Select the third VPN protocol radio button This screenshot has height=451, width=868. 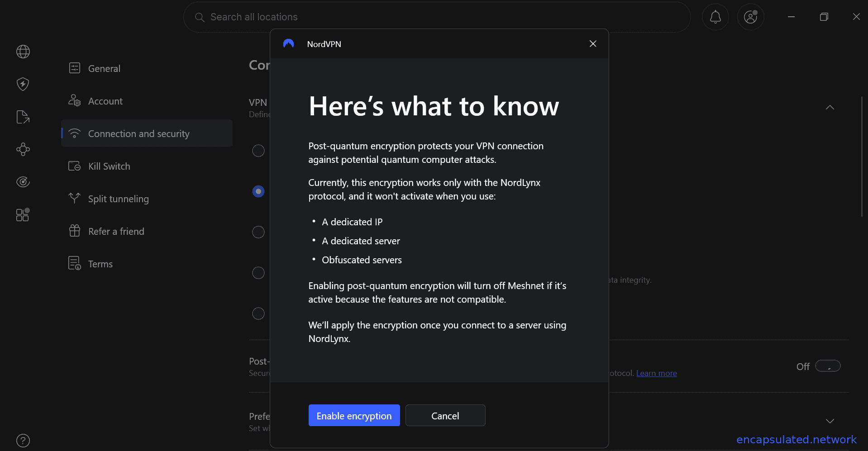pyautogui.click(x=258, y=232)
